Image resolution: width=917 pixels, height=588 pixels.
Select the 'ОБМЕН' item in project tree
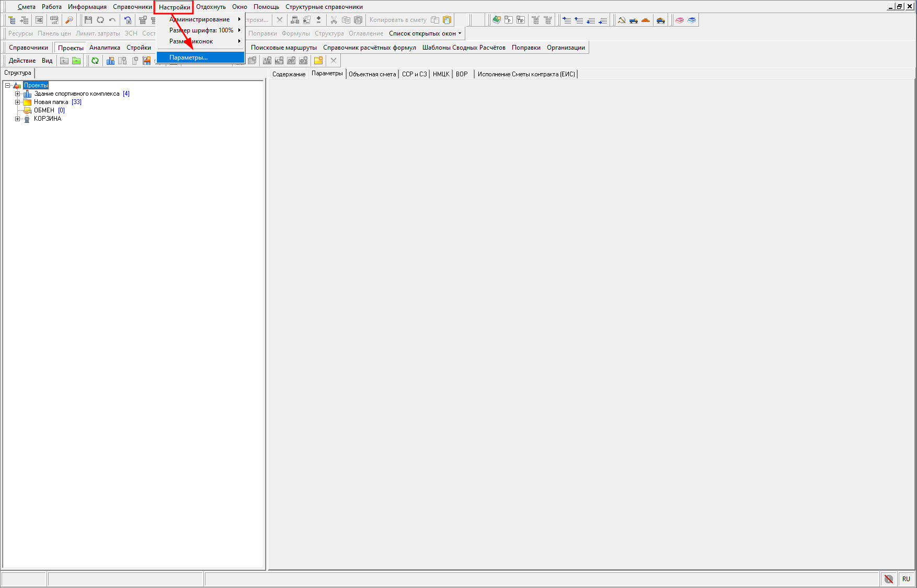click(44, 111)
